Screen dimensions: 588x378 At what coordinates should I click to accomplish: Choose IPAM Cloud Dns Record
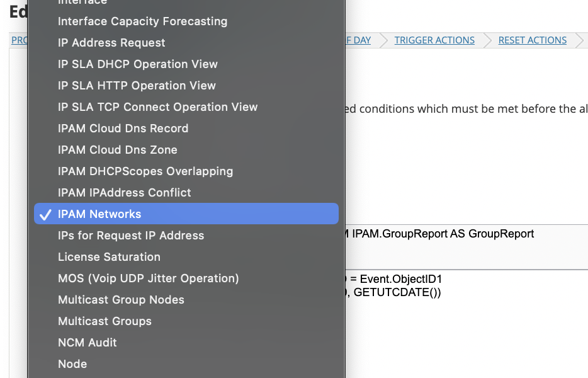123,129
